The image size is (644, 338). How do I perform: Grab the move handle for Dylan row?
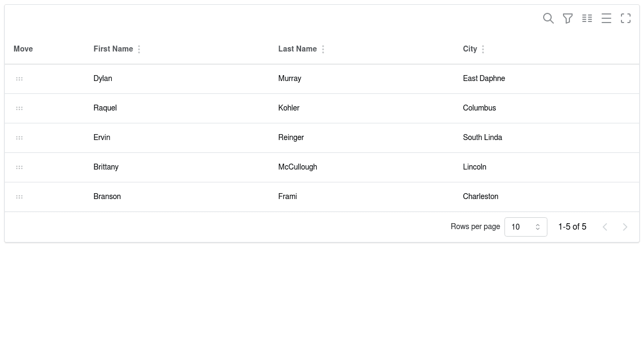coord(19,79)
